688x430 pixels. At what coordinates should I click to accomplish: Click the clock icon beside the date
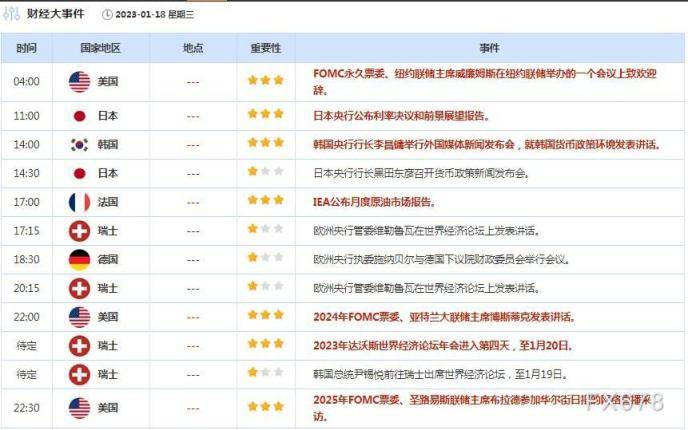coord(107,14)
